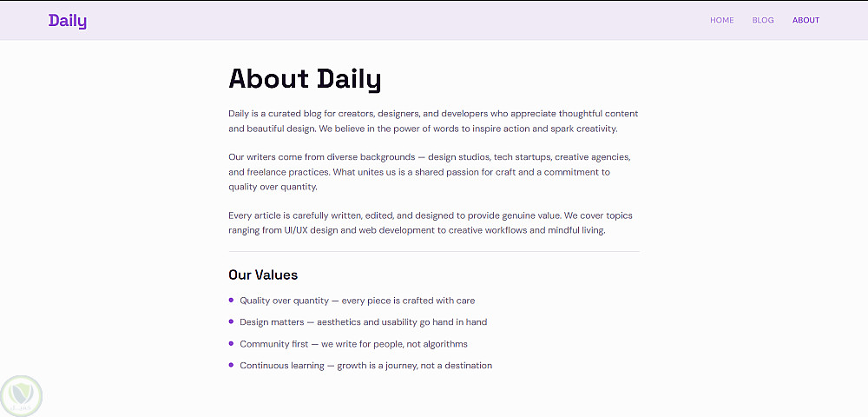The image size is (868, 417).
Task: Click the About Daily page heading
Action: coord(305,79)
